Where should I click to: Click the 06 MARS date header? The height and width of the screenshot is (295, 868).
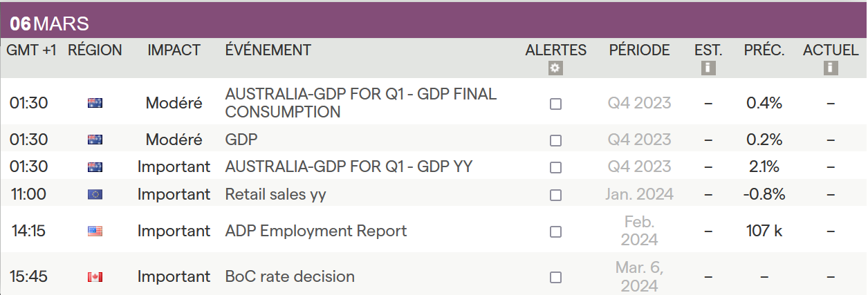[x=49, y=24]
